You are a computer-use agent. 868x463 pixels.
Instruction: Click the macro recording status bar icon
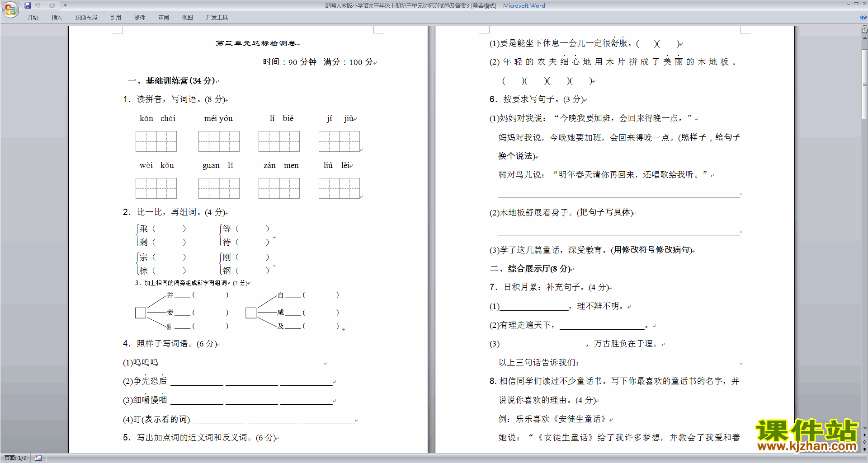38,458
